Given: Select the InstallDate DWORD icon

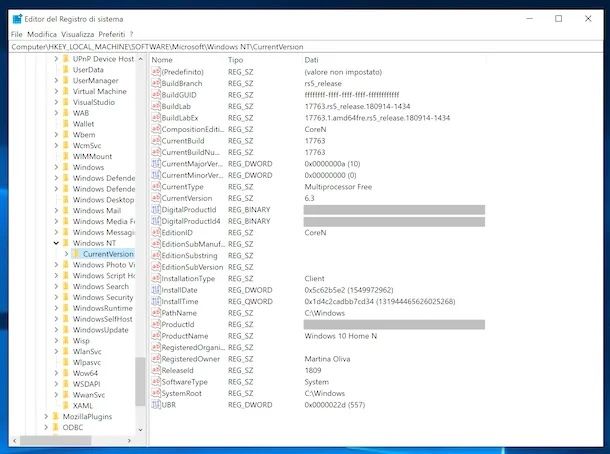Looking at the screenshot, I should click(x=156, y=290).
